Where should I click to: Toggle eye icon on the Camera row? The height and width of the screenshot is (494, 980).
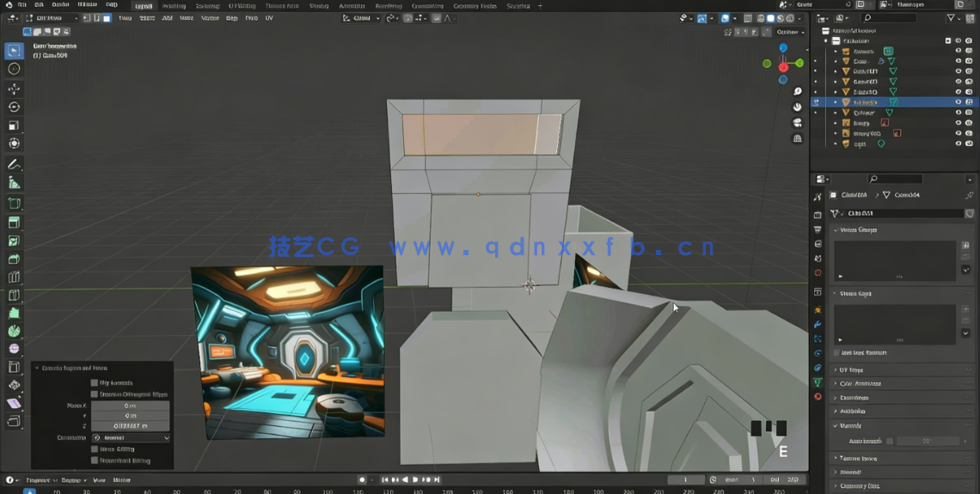click(x=959, y=52)
